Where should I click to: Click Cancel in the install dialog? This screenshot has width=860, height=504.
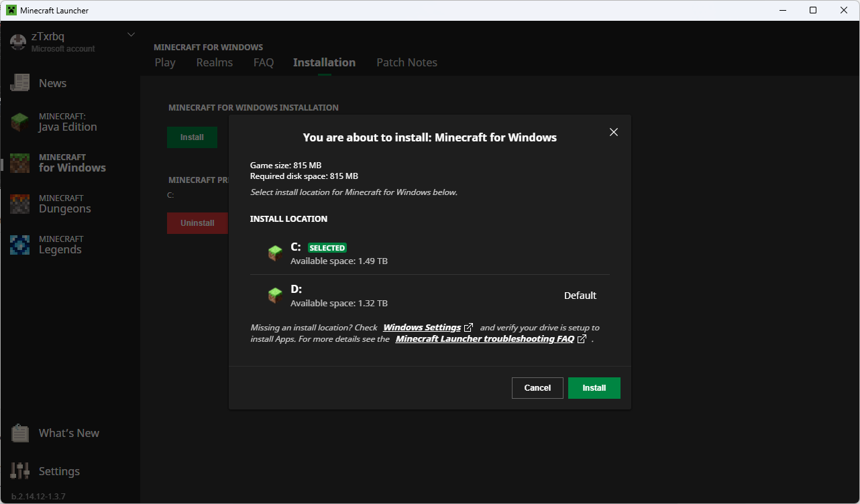537,388
